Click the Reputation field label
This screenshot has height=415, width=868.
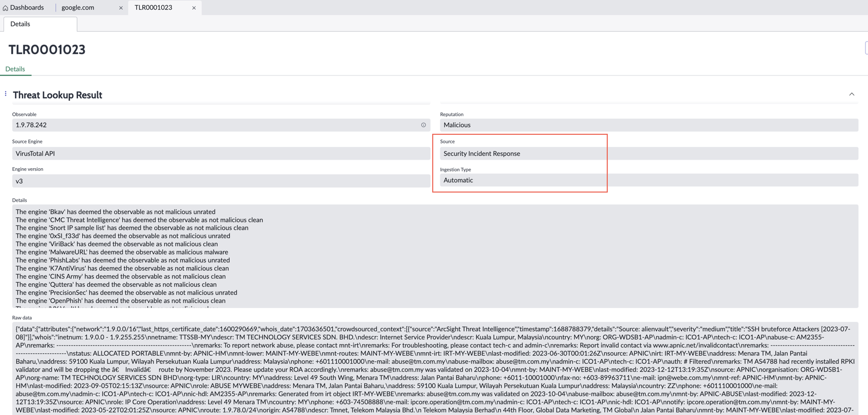pos(452,115)
